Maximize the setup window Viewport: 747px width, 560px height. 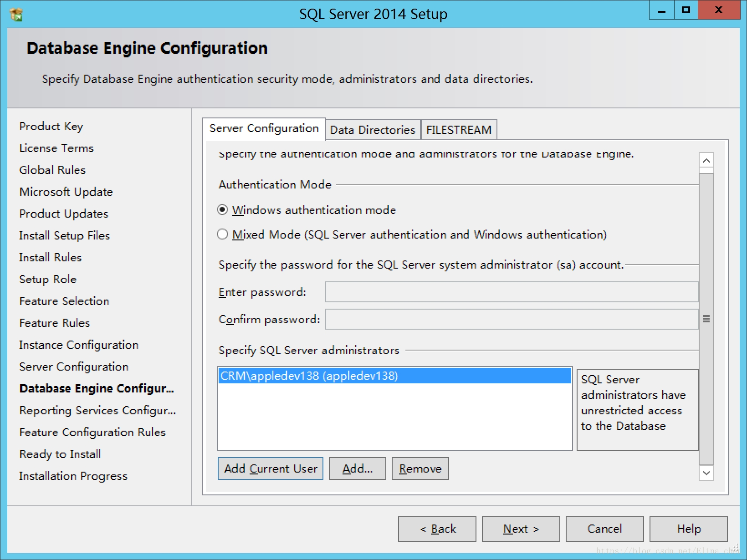(x=686, y=10)
